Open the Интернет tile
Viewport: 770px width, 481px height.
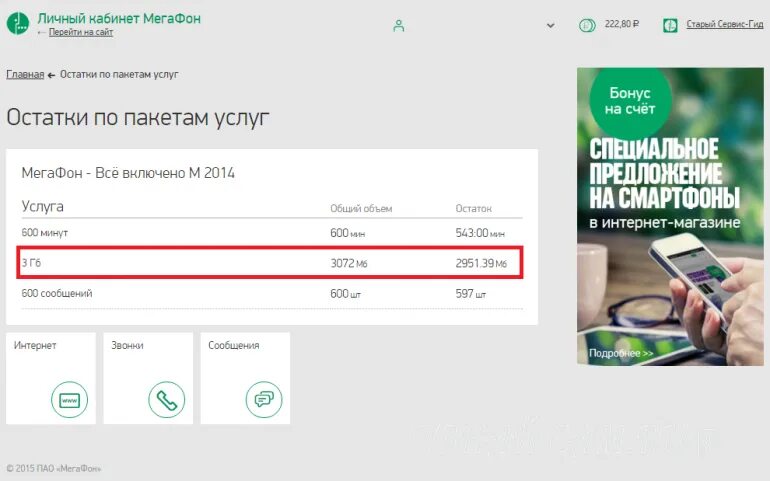click(x=51, y=378)
